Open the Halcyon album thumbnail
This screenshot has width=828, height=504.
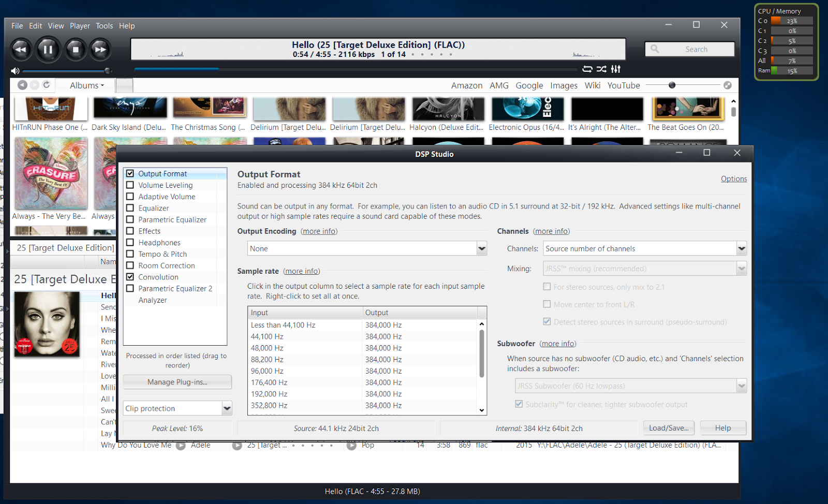[448, 109]
